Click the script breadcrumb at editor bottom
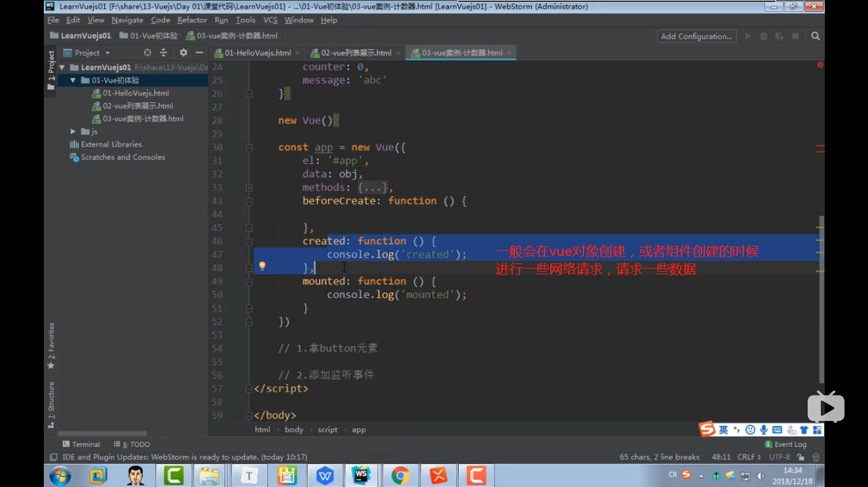Screen dimensions: 868x487 pyautogui.click(x=327, y=430)
